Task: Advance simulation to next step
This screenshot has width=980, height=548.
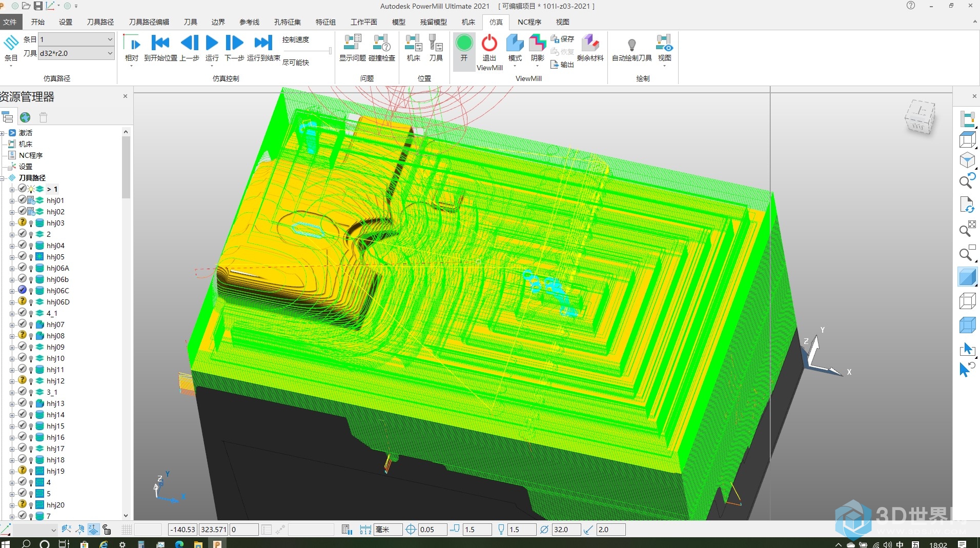Action: (234, 48)
